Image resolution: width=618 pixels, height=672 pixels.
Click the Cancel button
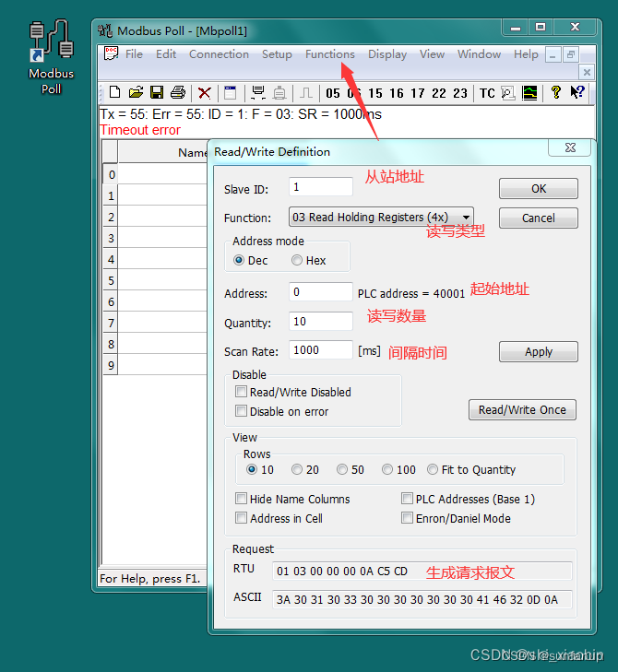click(x=539, y=218)
